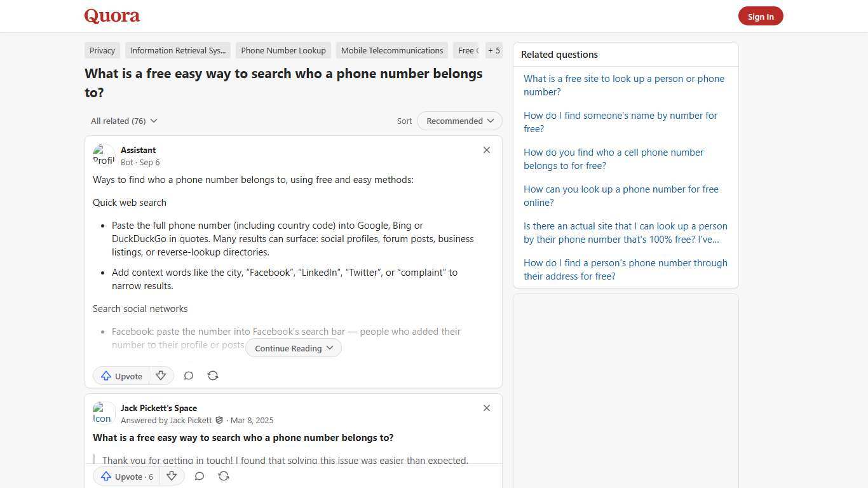The height and width of the screenshot is (488, 868).
Task: Open the question about finding someone's name by number
Action: click(620, 122)
